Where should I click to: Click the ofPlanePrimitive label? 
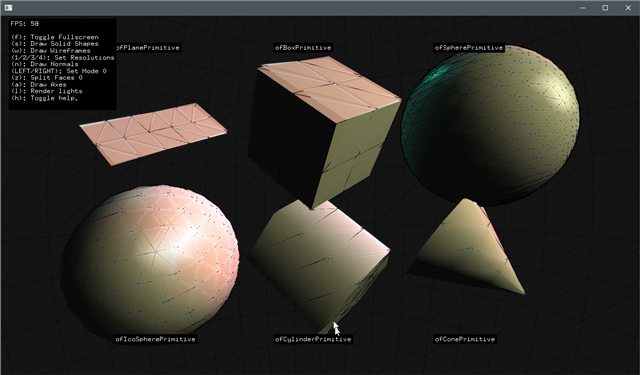(x=148, y=48)
